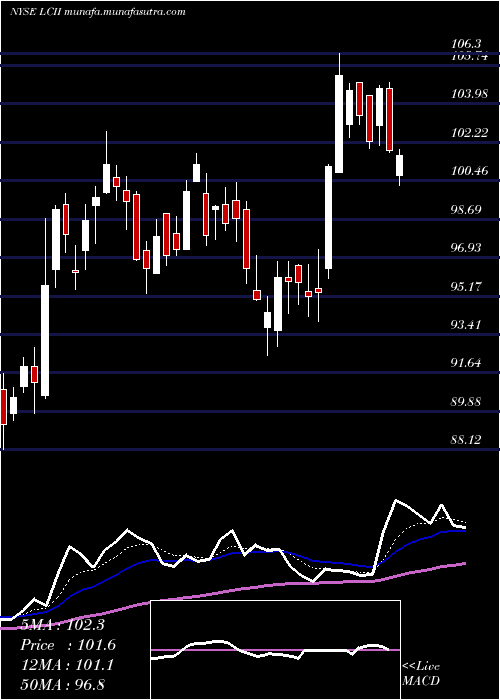The image size is (500, 700).
Task: Click the 5MA : 102.3 reading
Action: (x=63, y=625)
